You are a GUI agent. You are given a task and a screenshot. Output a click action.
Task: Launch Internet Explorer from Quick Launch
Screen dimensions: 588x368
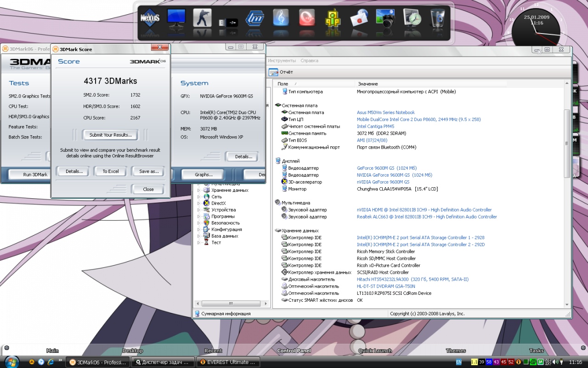(51, 362)
